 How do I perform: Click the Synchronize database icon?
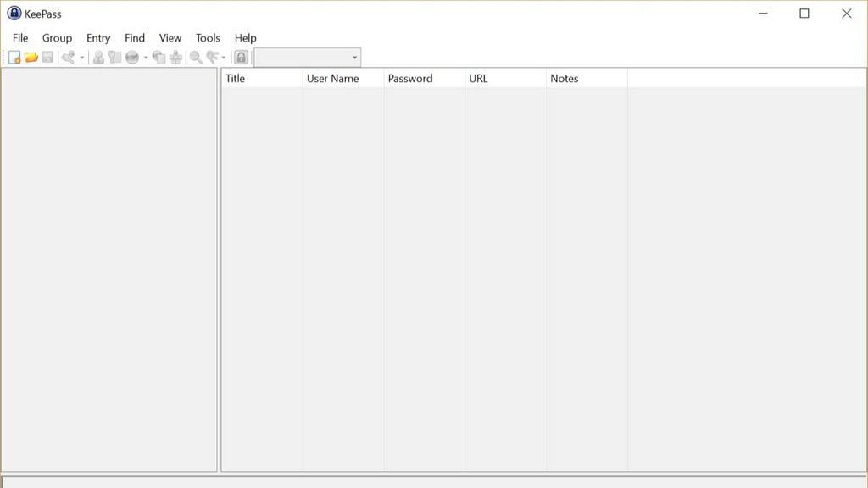(68, 57)
